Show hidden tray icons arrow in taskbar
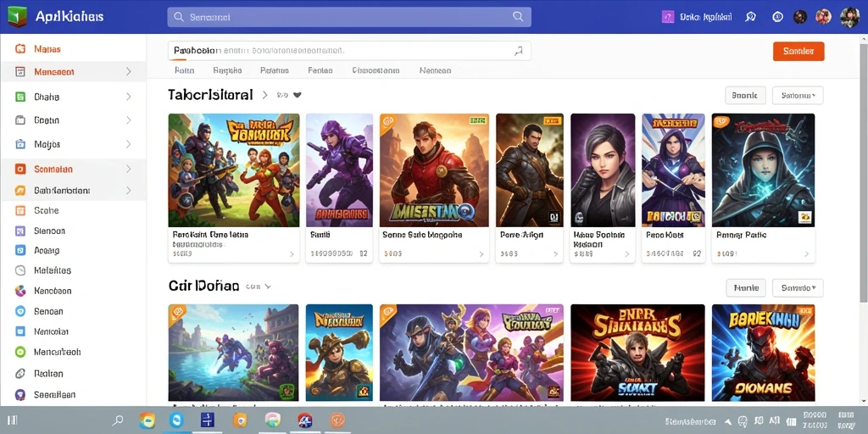The width and height of the screenshot is (868, 434). click(728, 421)
